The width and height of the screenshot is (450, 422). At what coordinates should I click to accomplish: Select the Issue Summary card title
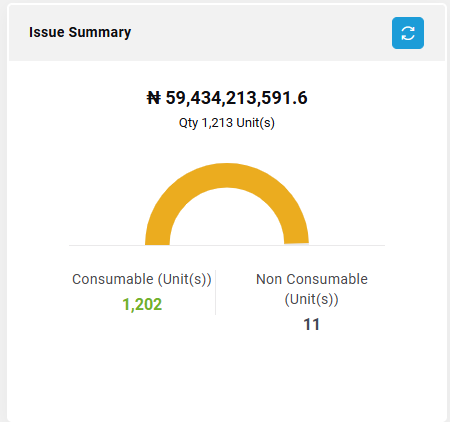pyautogui.click(x=80, y=32)
